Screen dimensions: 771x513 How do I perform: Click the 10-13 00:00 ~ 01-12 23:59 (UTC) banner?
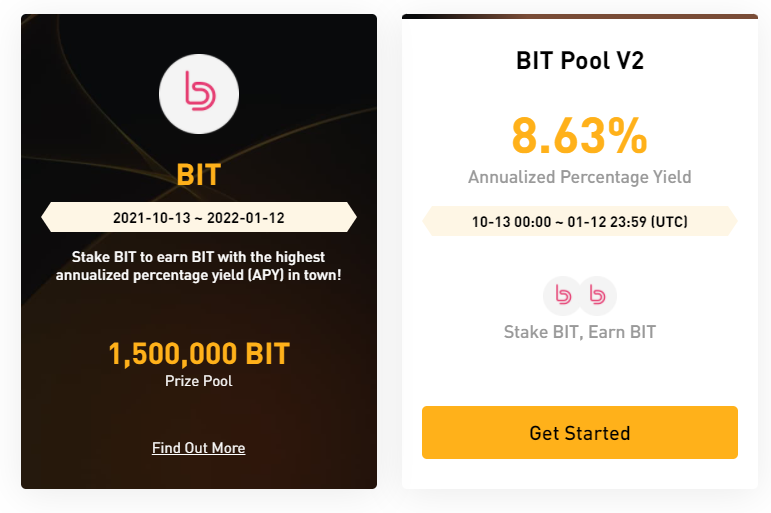[x=580, y=221]
